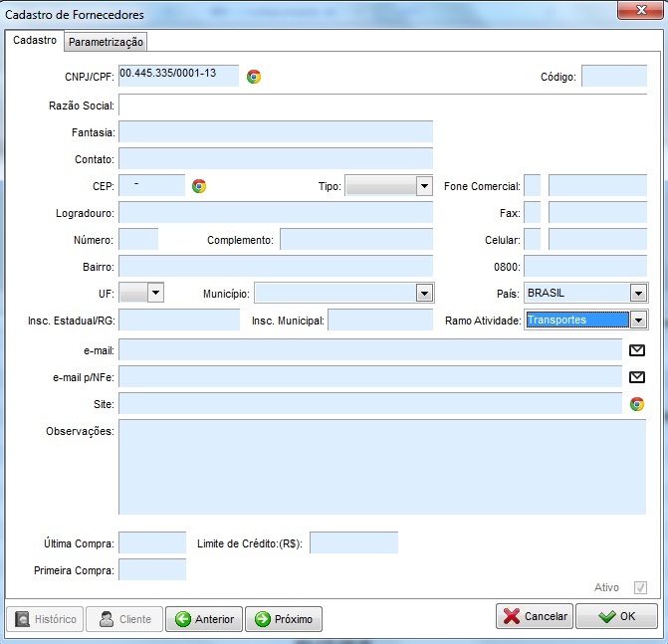Viewport: 668px width, 644px height.
Task: Open the UF state dropdown
Action: pyautogui.click(x=154, y=293)
